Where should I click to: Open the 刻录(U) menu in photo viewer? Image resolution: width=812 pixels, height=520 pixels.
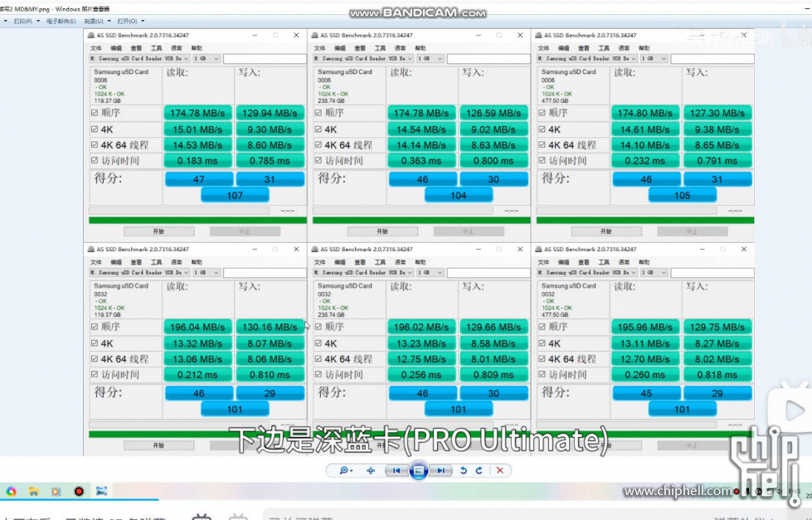point(97,22)
